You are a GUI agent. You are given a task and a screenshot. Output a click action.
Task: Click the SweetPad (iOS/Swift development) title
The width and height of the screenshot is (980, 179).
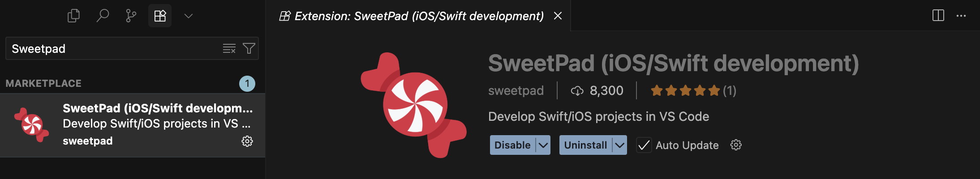coord(674,63)
